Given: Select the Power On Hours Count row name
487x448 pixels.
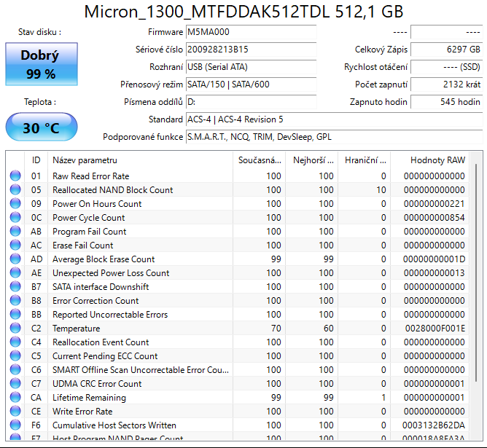Looking at the screenshot, I should pyautogui.click(x=97, y=204).
